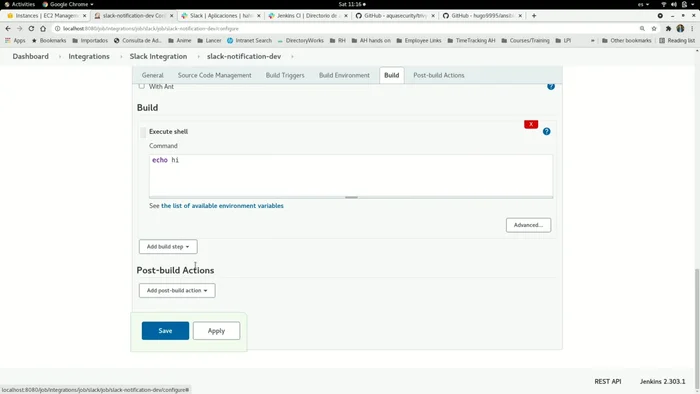700x394 pixels.
Task: Close the Instances EC2 Management tab
Action: click(x=84, y=16)
